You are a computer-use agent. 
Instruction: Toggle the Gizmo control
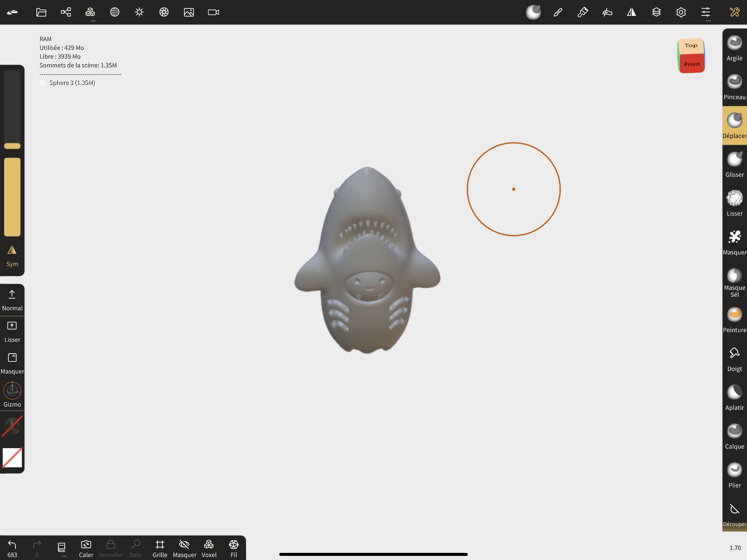[12, 395]
